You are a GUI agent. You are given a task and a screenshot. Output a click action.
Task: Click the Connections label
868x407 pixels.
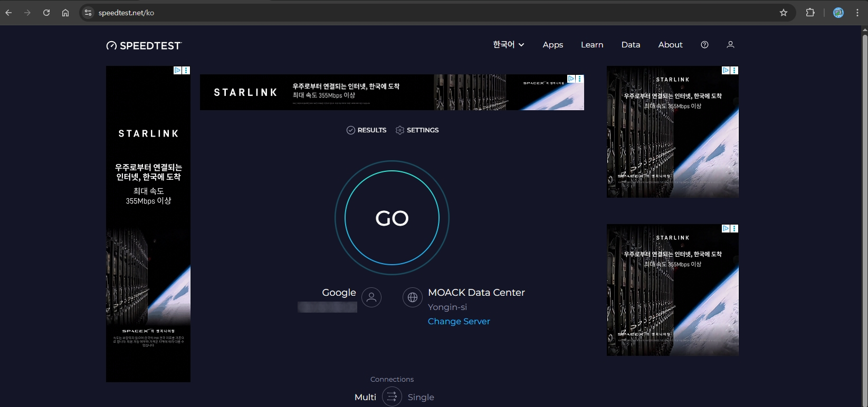(392, 379)
